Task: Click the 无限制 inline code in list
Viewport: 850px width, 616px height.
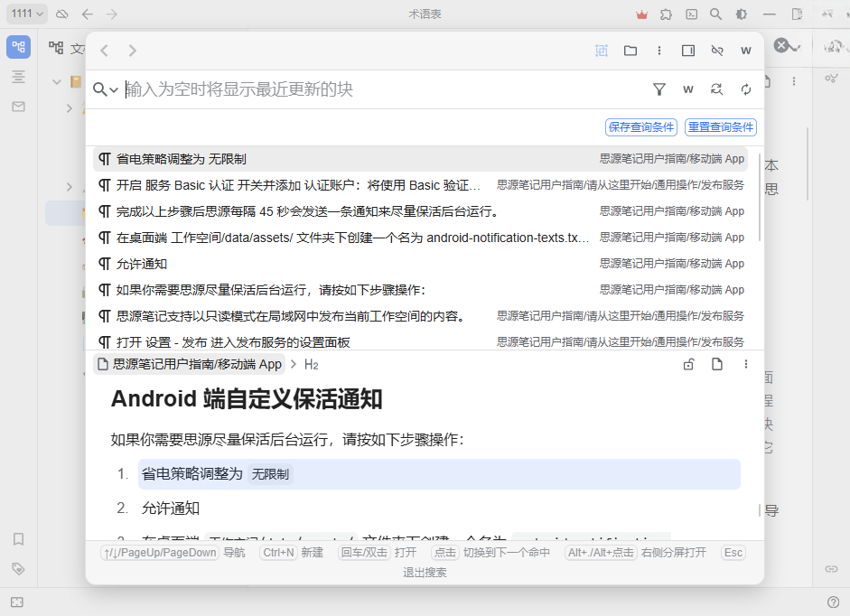Action: [270, 474]
